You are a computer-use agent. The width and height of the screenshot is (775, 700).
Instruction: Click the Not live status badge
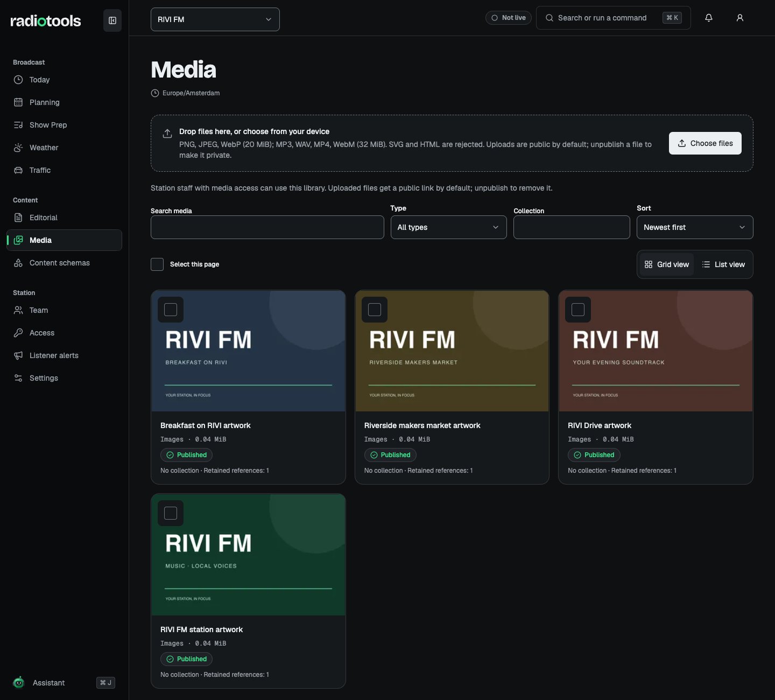coord(509,18)
